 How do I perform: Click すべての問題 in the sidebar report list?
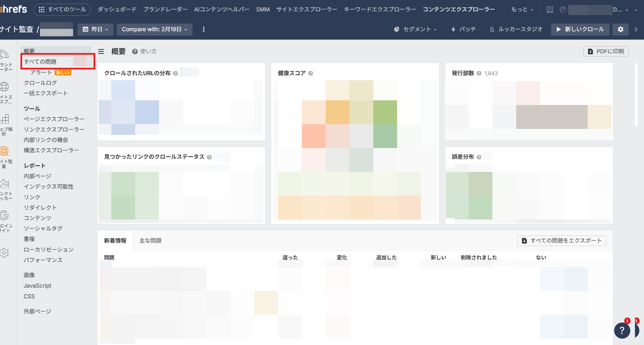click(x=40, y=61)
